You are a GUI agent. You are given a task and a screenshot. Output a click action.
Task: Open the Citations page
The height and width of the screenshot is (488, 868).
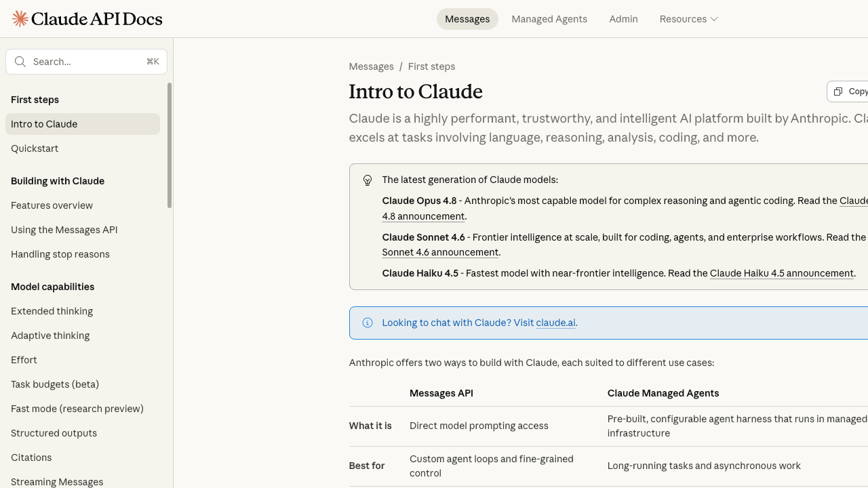click(x=83, y=457)
